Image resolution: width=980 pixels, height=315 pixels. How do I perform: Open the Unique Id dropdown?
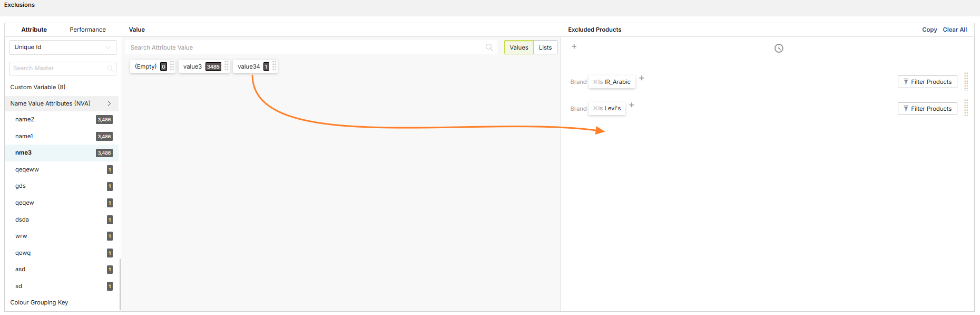(x=63, y=47)
